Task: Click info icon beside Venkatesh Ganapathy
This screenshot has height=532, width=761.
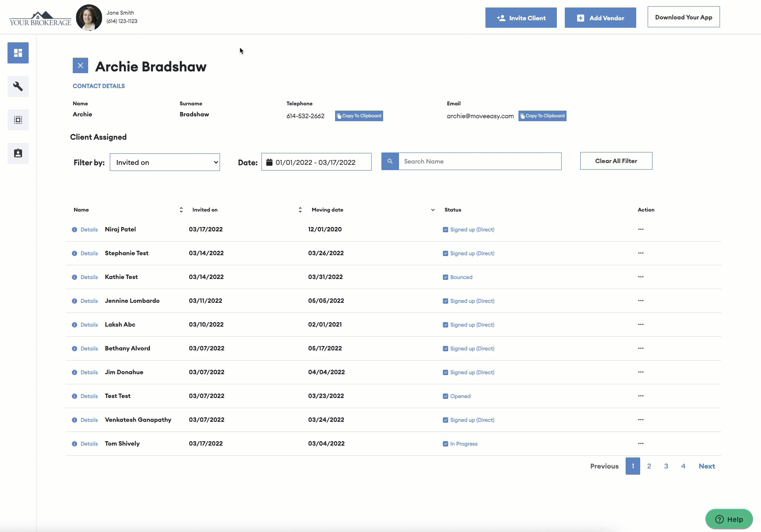Action: [75, 420]
